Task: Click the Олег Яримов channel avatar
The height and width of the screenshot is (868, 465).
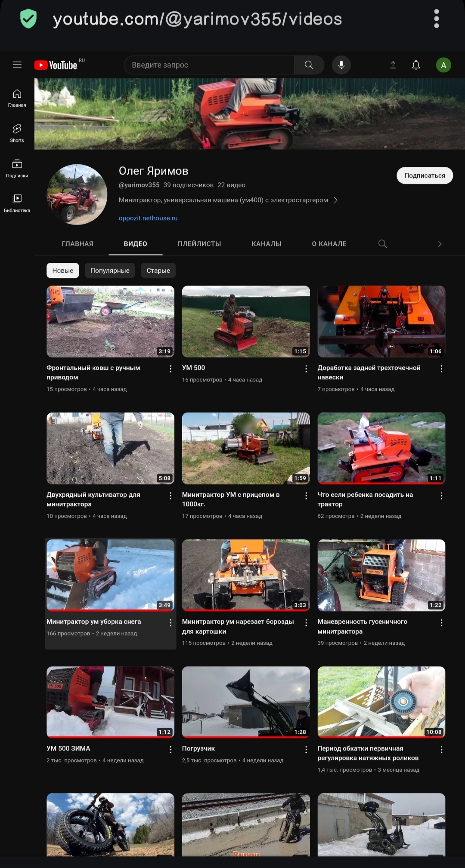Action: tap(77, 194)
